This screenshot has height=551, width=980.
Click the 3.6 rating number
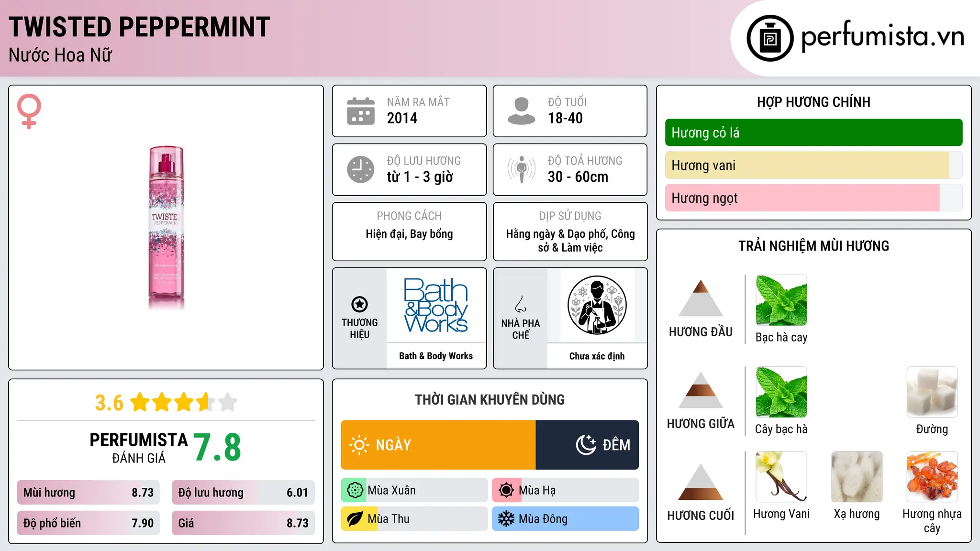109,402
